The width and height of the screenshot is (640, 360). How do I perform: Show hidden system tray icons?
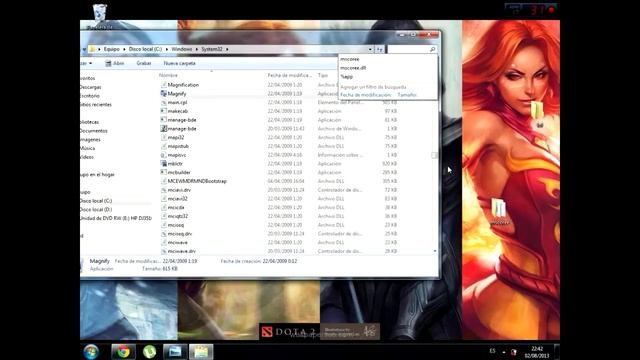pyautogui.click(x=504, y=352)
